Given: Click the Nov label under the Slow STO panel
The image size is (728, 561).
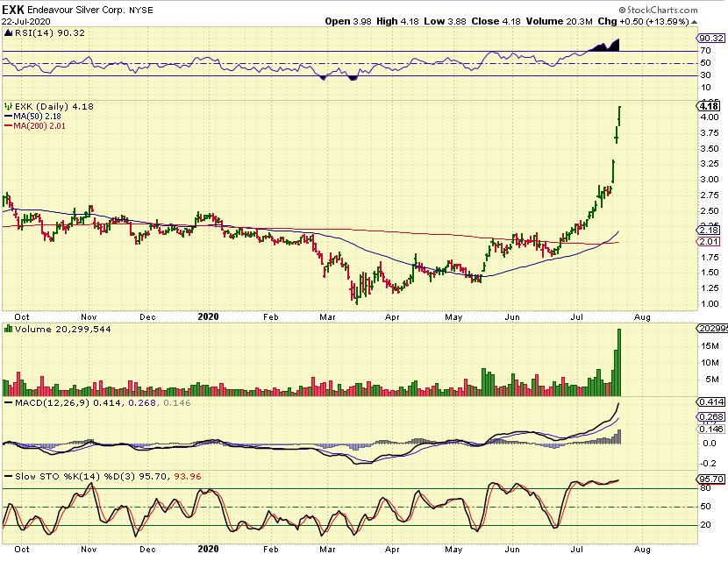Looking at the screenshot, I should 89,550.
